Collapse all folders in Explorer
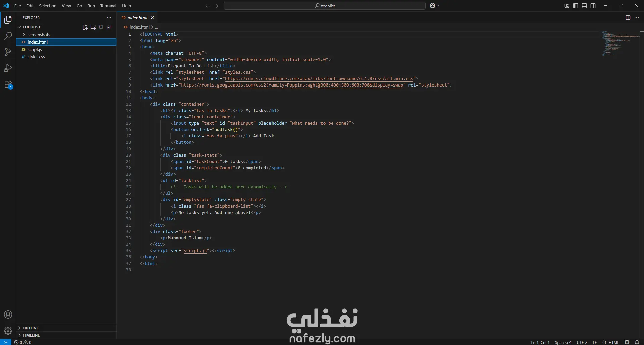The image size is (644, 345). (109, 27)
